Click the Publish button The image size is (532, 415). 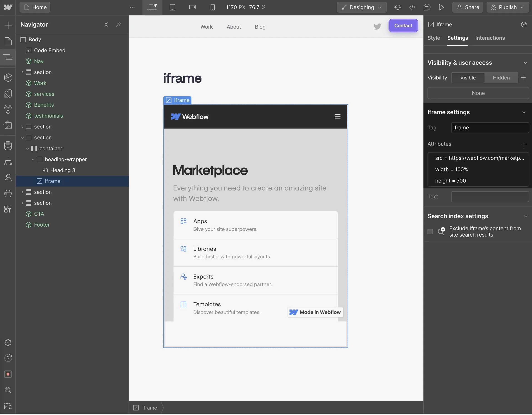pos(507,7)
